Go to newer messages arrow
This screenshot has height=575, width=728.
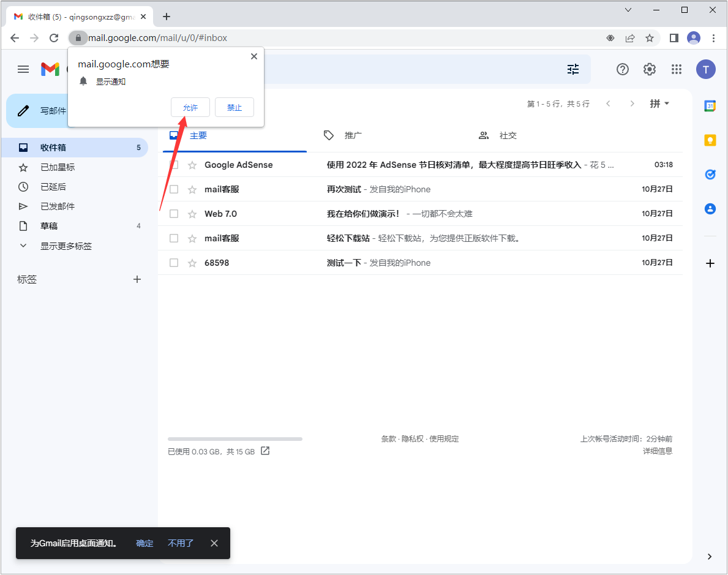[608, 103]
